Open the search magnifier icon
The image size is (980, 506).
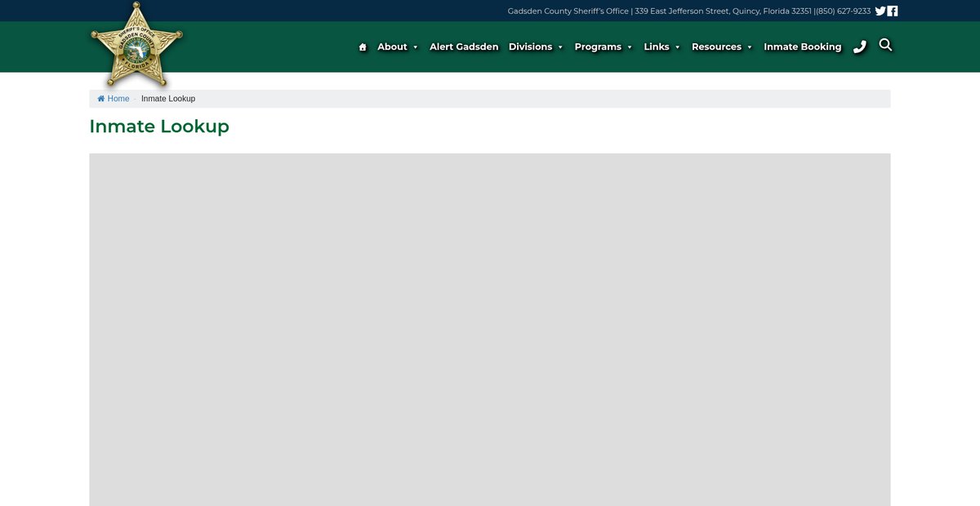(x=885, y=45)
